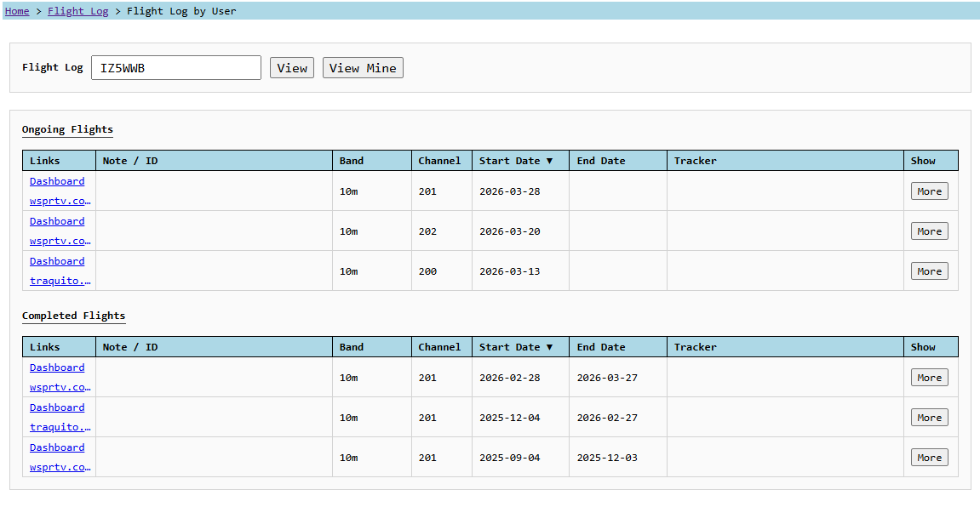Open Dashboard for ongoing channel 201 flight

point(57,181)
